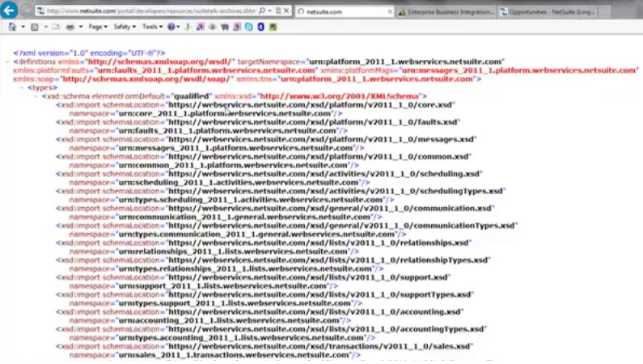Click namespace urn:sales_2011_1.transactions value
The height and width of the screenshot is (364, 643).
[233, 355]
